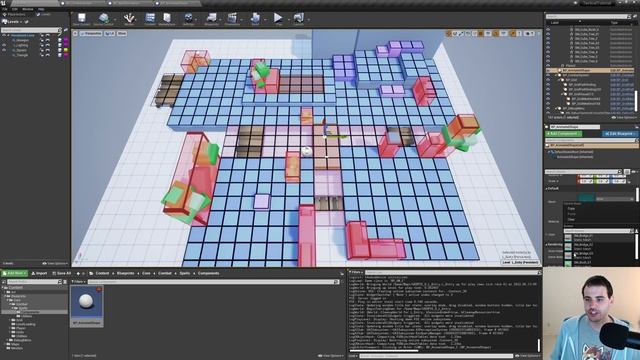Open Content browser from the main toolbar

pos(150,18)
